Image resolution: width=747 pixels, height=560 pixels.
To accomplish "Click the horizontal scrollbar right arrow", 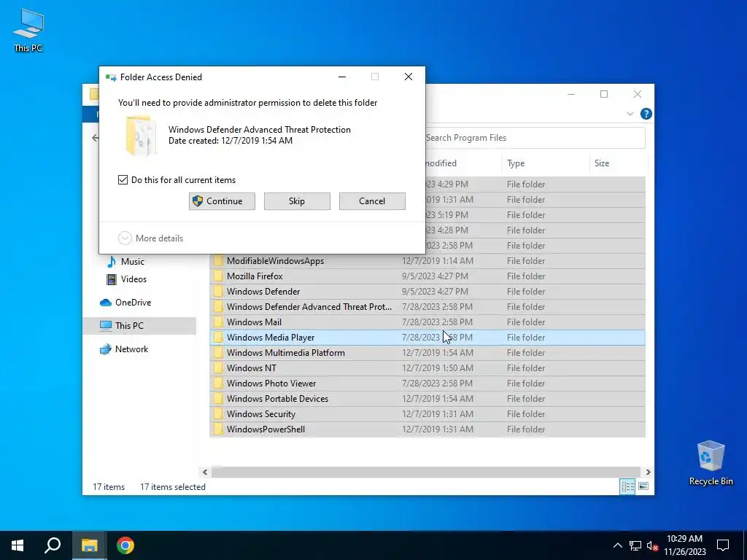I will click(x=648, y=472).
